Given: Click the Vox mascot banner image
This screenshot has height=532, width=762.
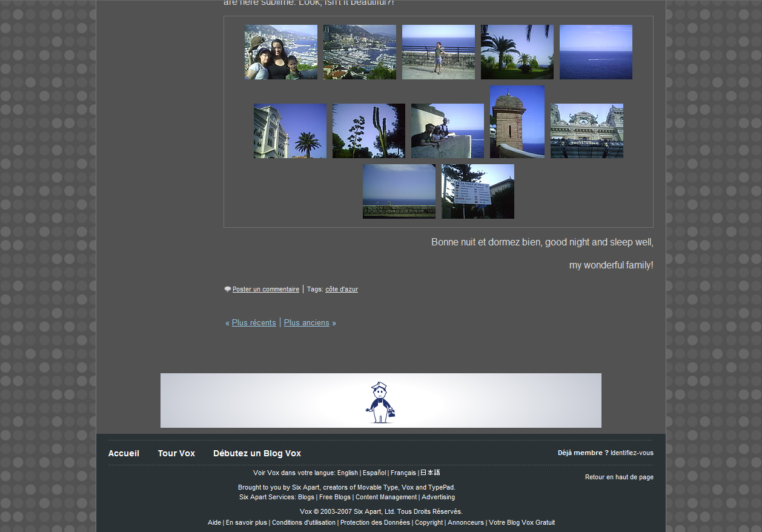Looking at the screenshot, I should click(380, 401).
